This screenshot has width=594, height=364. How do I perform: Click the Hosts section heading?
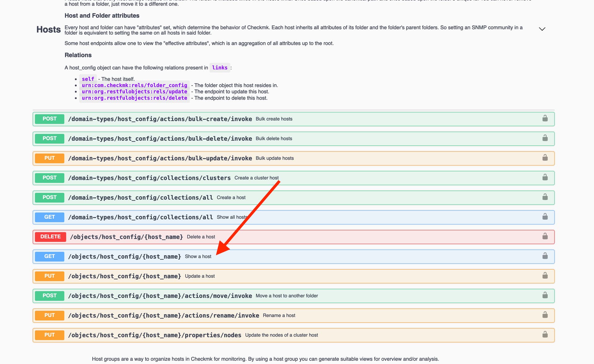[x=48, y=29]
